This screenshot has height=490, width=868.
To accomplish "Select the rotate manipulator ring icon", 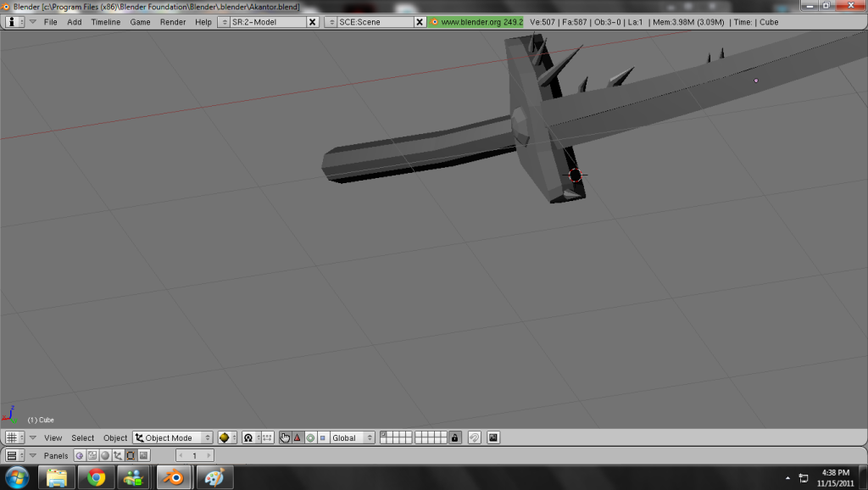I will pyautogui.click(x=310, y=438).
